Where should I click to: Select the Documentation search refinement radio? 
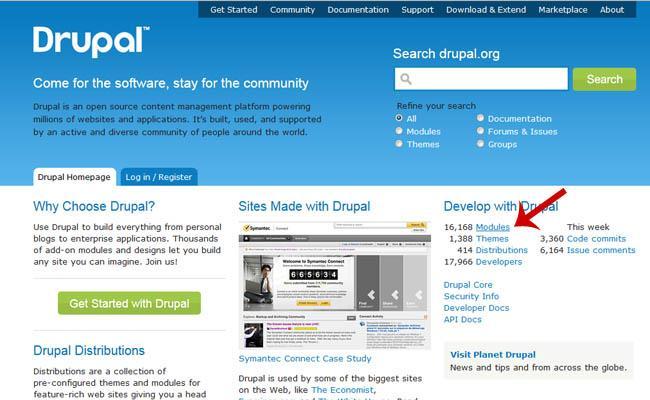click(x=480, y=118)
